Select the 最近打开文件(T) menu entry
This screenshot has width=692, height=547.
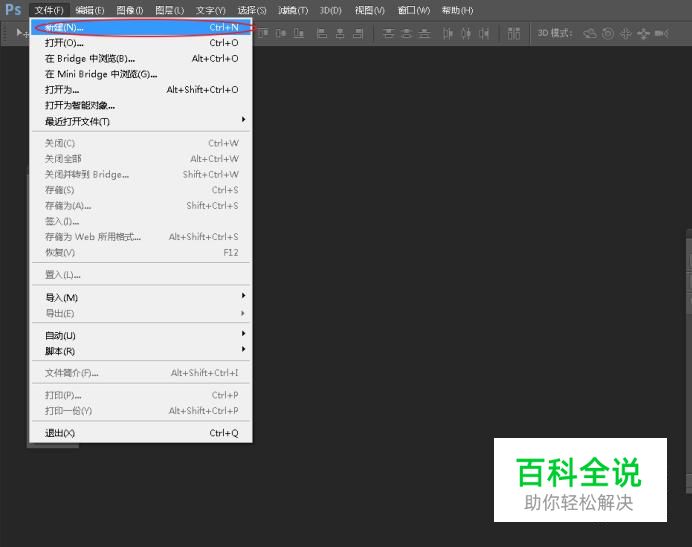pyautogui.click(x=141, y=121)
